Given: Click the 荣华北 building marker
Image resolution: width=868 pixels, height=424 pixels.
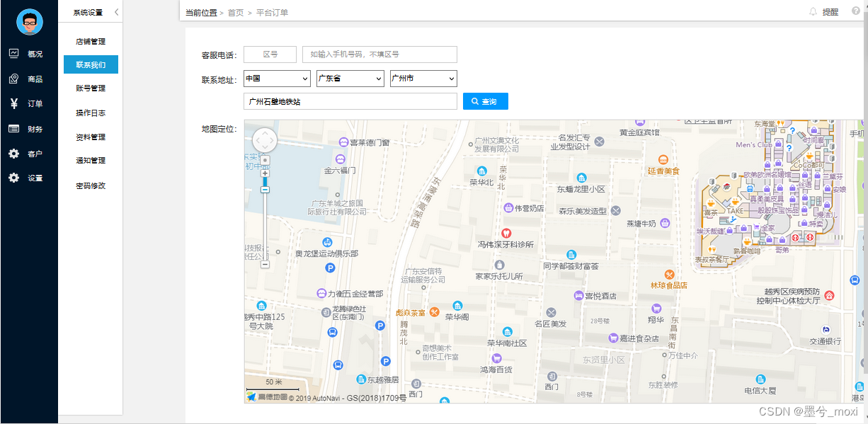Looking at the screenshot, I should pyautogui.click(x=481, y=171).
